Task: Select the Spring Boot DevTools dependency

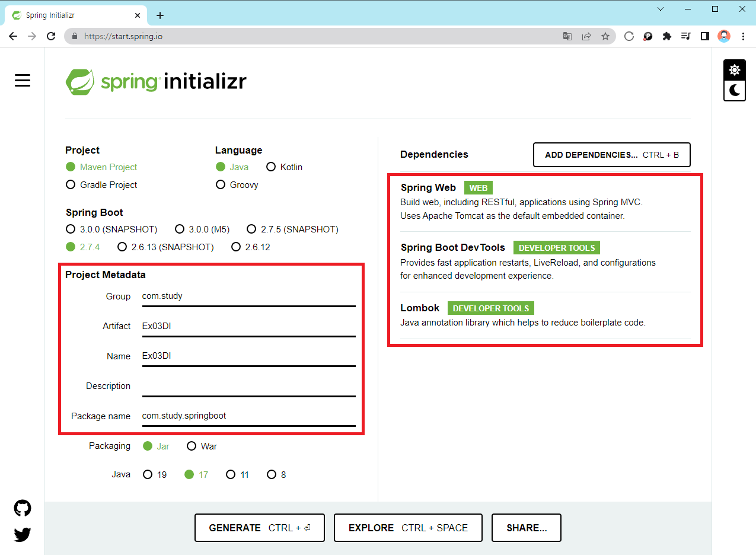Action: point(546,261)
